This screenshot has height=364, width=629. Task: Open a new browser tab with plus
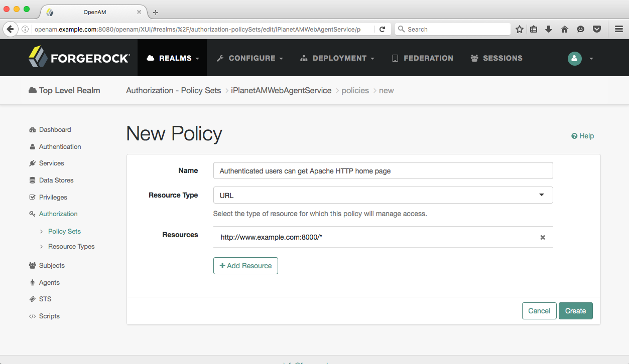[x=156, y=13]
